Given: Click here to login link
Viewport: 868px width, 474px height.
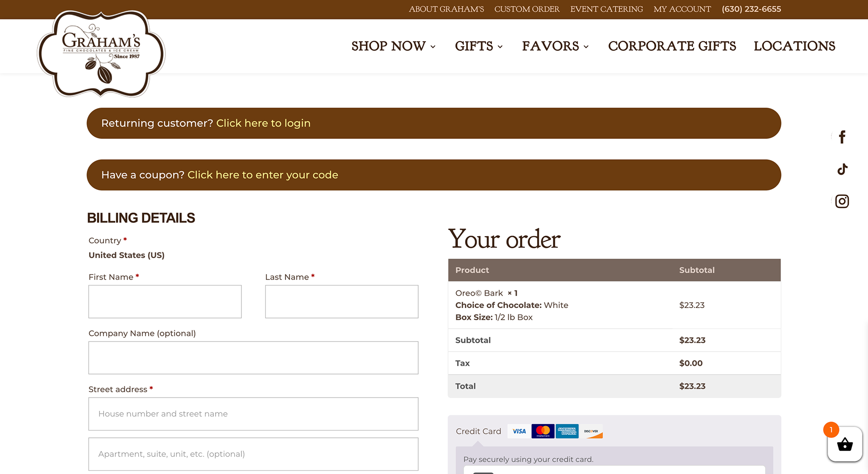Looking at the screenshot, I should [x=263, y=123].
